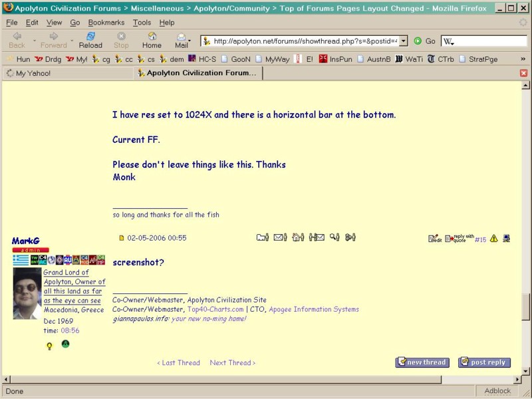Open the Next Thread link
Viewport: 532px width, 399px height.
tap(232, 362)
